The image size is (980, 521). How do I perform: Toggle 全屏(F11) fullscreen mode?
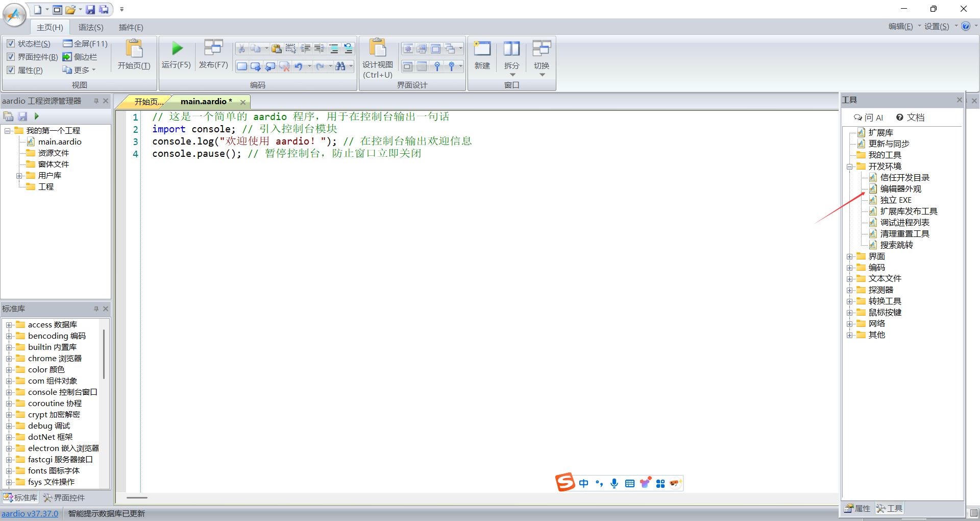(85, 43)
